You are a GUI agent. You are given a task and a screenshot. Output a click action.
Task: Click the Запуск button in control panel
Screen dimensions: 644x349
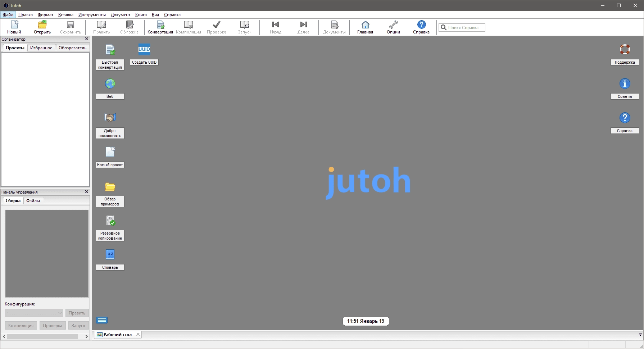(x=78, y=326)
